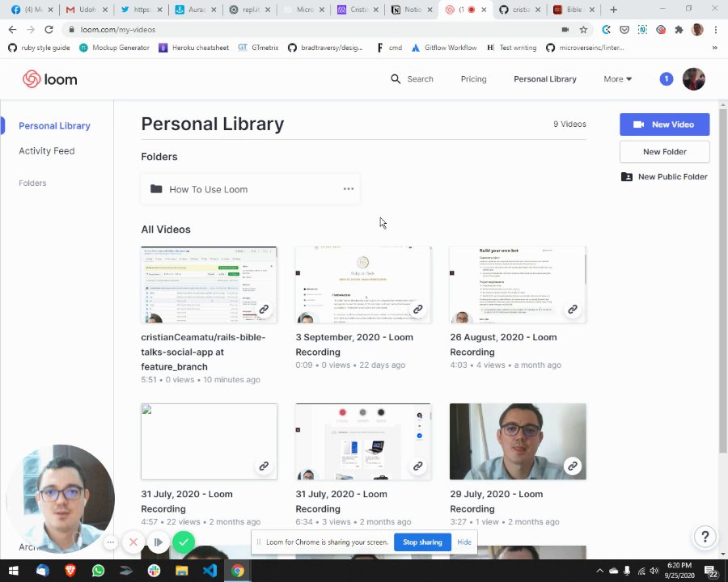The width and height of the screenshot is (728, 582).
Task: Select Personal Library in the left sidebar
Action: pos(54,126)
